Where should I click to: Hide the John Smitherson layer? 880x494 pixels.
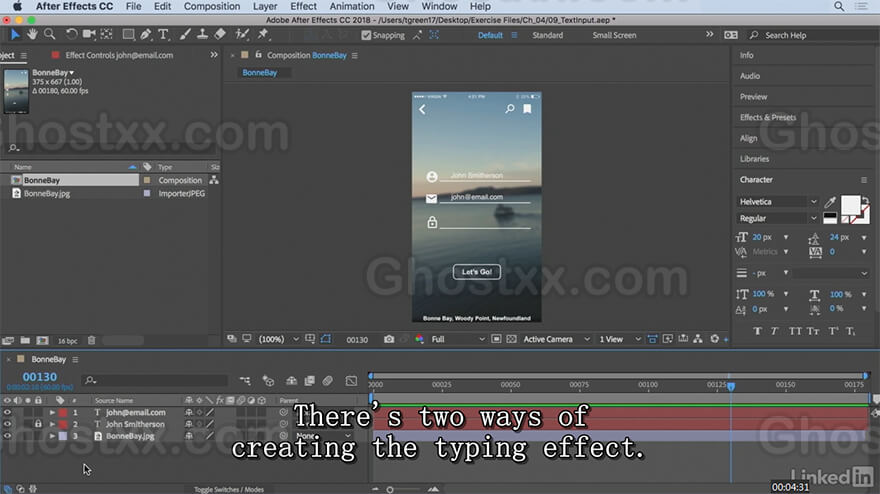[x=7, y=424]
